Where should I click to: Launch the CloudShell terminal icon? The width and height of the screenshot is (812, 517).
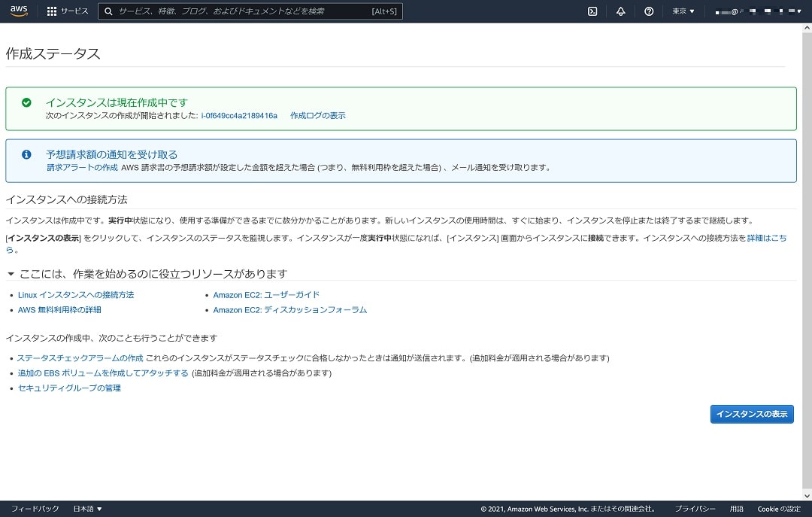point(592,11)
